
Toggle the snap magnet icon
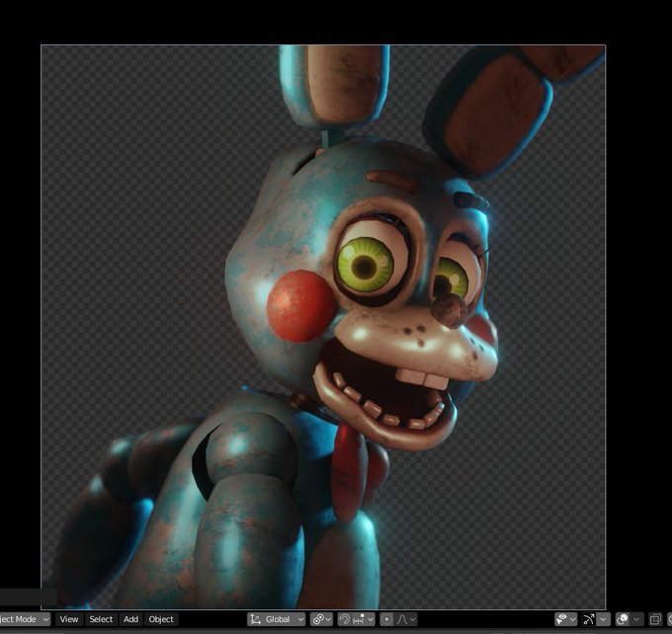pyautogui.click(x=344, y=619)
